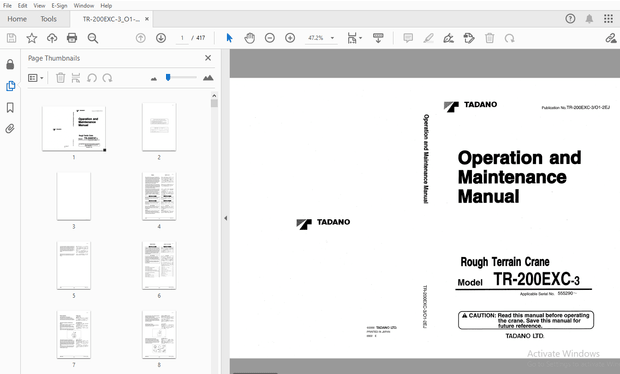Image resolution: width=620 pixels, height=374 pixels.
Task: Go to previous page with up arrow
Action: (x=141, y=38)
